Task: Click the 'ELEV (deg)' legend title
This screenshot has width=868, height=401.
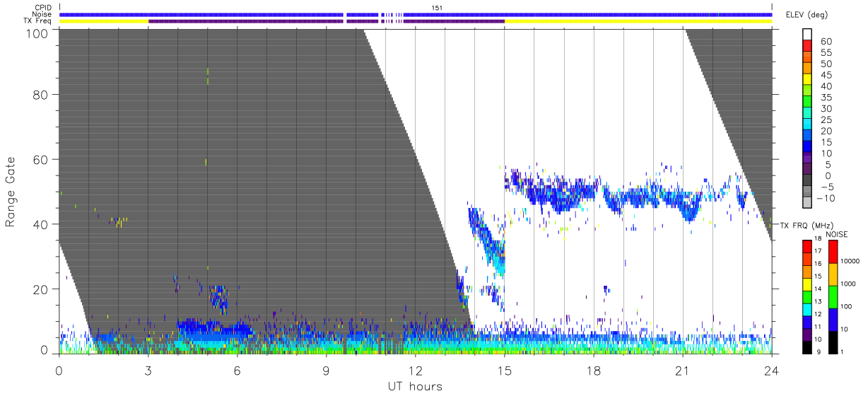Action: (x=807, y=15)
